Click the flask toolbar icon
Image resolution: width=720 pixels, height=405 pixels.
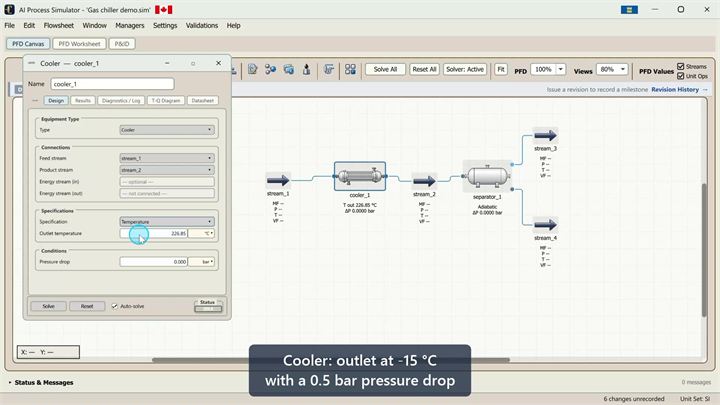point(306,69)
